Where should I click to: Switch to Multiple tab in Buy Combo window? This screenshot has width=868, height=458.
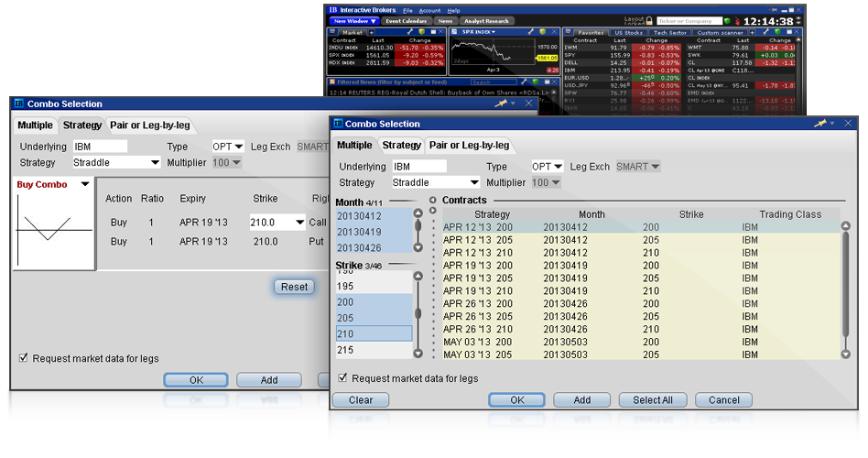(35, 125)
